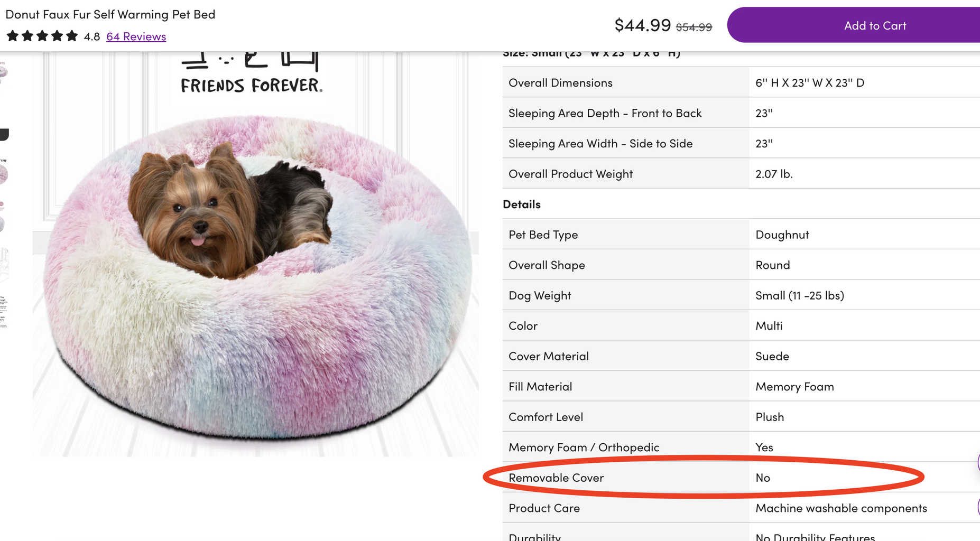Click the $44.99 sale price
Image resolution: width=980 pixels, height=541 pixels.
642,25
